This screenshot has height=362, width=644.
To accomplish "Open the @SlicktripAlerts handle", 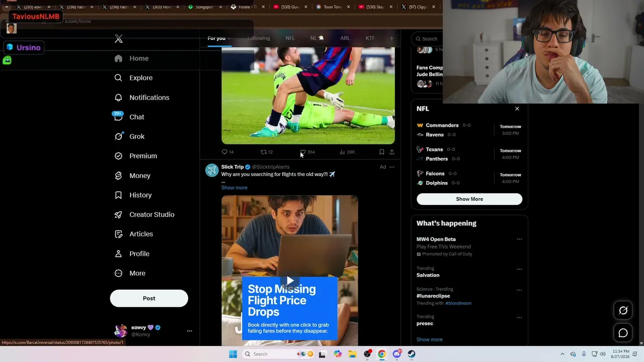I will [x=271, y=167].
